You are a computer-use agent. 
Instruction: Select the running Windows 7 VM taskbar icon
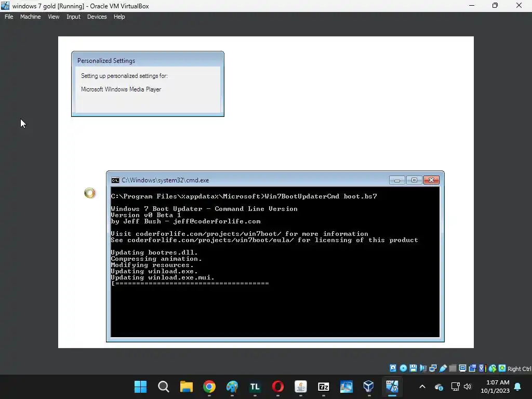(392, 387)
